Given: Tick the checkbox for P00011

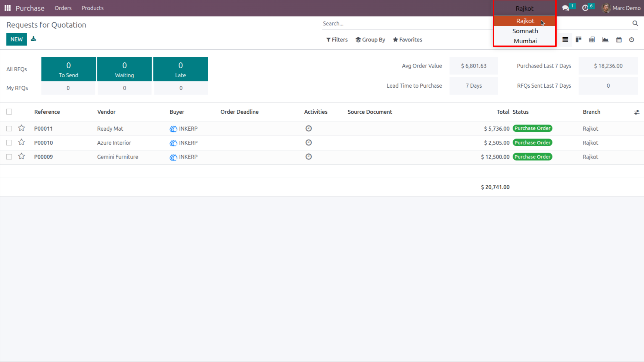Looking at the screenshot, I should (9, 128).
